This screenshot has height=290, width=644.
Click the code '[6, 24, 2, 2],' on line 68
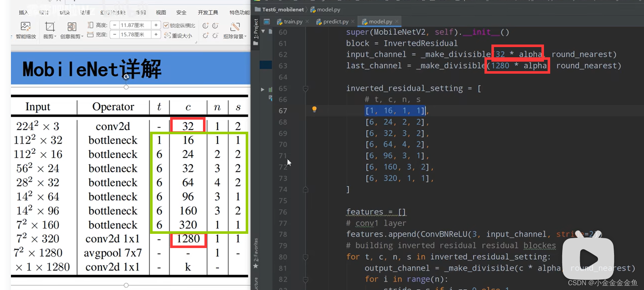pos(397,122)
